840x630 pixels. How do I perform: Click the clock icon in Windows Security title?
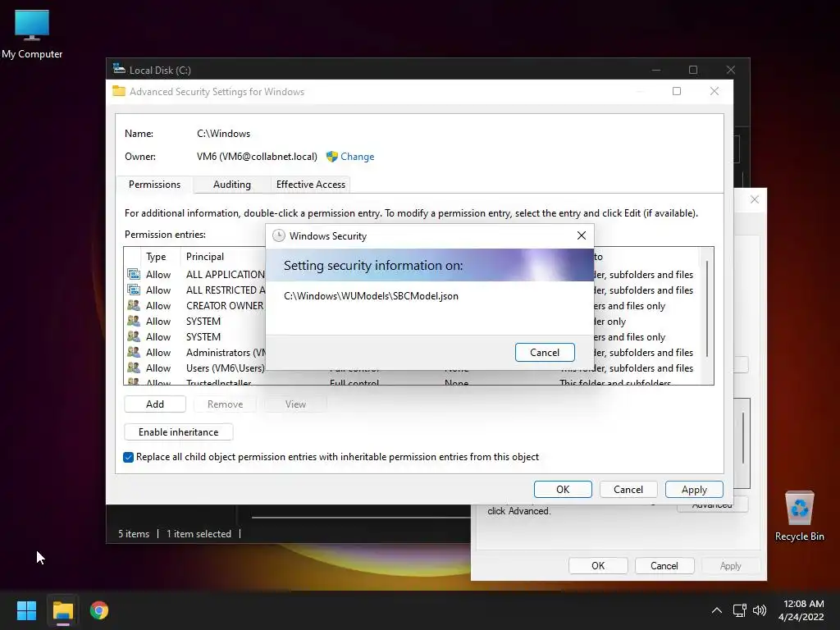pyautogui.click(x=279, y=235)
